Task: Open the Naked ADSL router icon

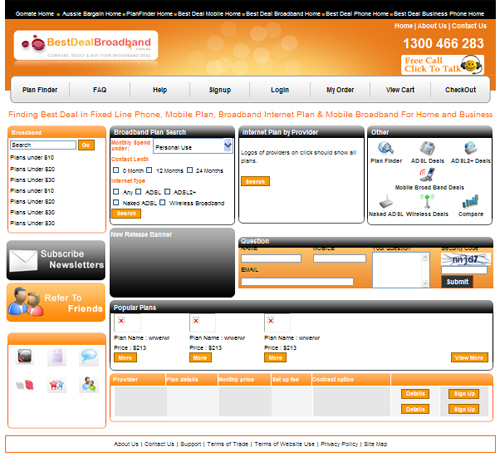Action: (386, 201)
